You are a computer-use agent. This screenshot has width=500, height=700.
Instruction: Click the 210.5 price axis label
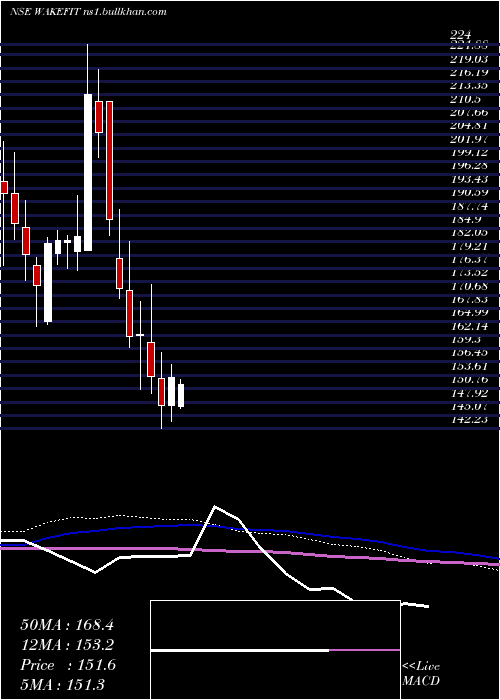(x=465, y=99)
